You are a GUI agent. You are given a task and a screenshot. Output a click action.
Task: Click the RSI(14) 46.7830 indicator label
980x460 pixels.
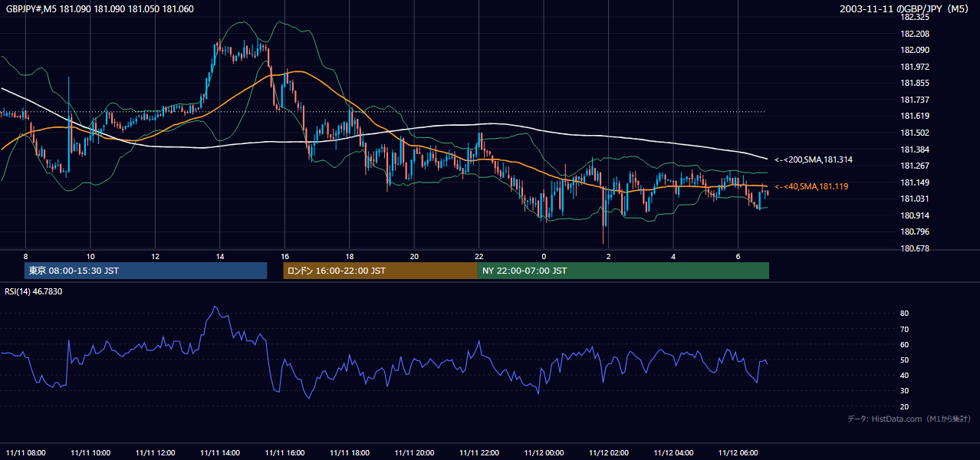pyautogui.click(x=34, y=291)
